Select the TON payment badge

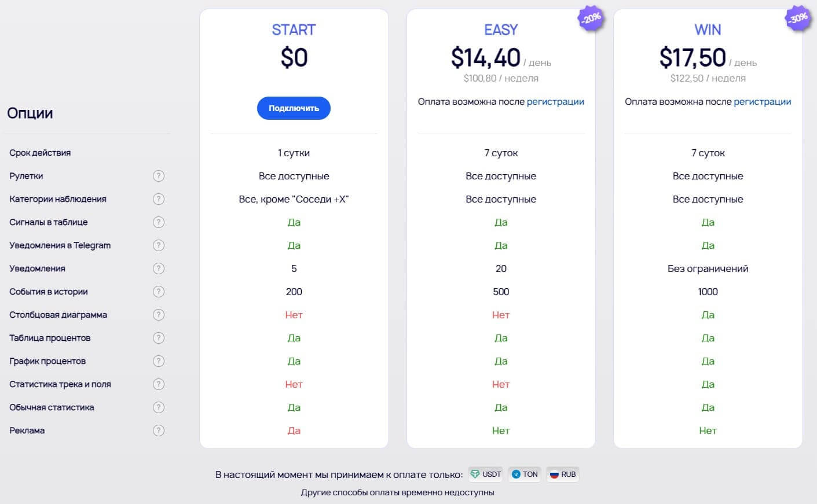pyautogui.click(x=525, y=474)
